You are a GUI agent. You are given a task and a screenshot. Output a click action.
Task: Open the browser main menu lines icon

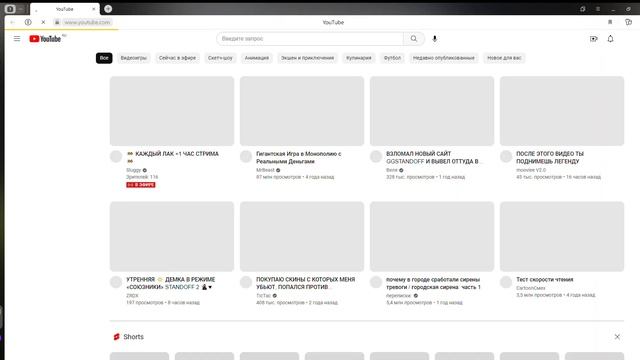[x=598, y=9]
